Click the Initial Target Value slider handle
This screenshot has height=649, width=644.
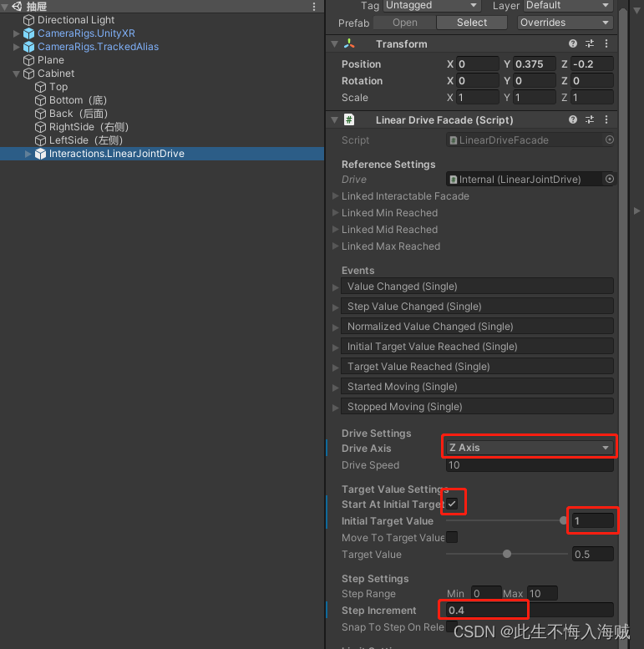pos(563,520)
